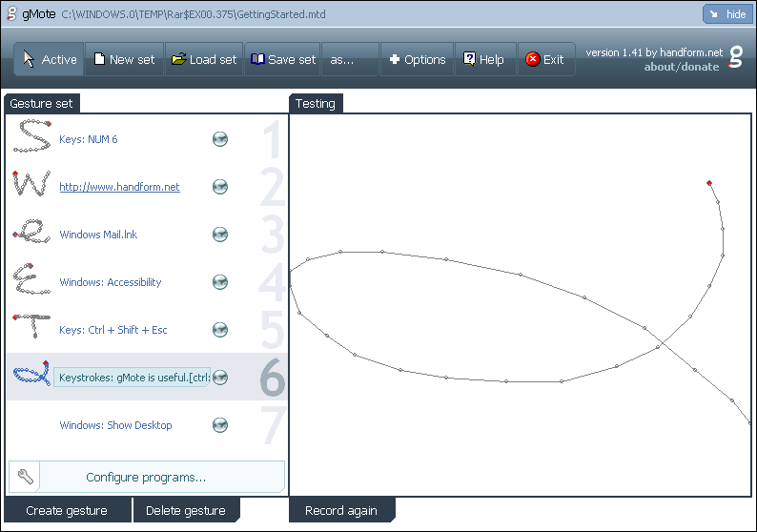
Task: Click the wrench icon beside Configure programs
Action: click(x=25, y=477)
